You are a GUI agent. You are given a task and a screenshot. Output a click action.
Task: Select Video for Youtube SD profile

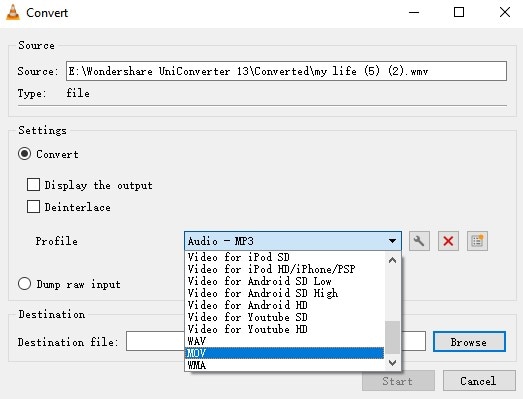[284, 317]
